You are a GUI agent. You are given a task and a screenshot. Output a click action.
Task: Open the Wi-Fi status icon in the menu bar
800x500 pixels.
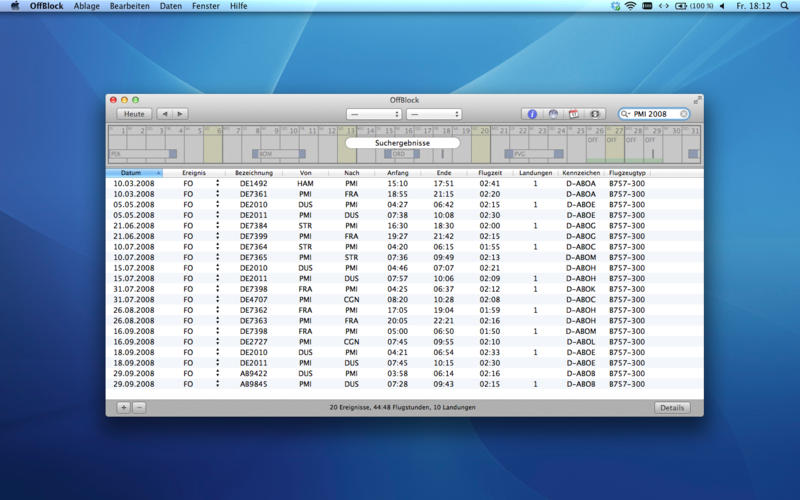pyautogui.click(x=631, y=6)
